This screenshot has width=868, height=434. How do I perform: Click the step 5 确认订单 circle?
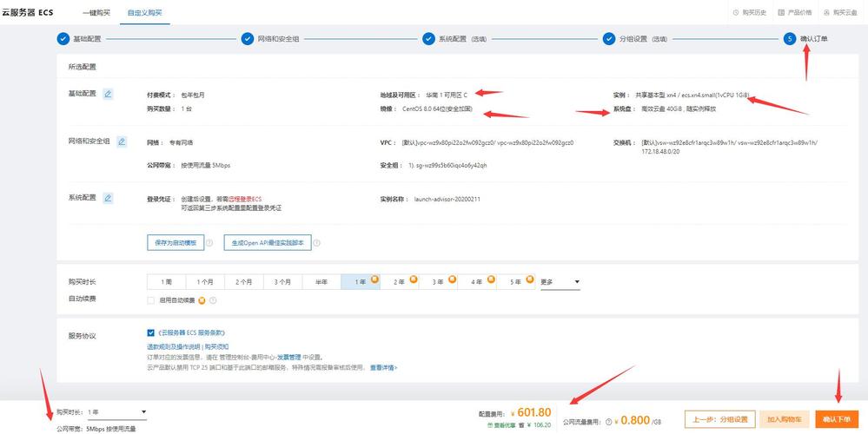790,39
